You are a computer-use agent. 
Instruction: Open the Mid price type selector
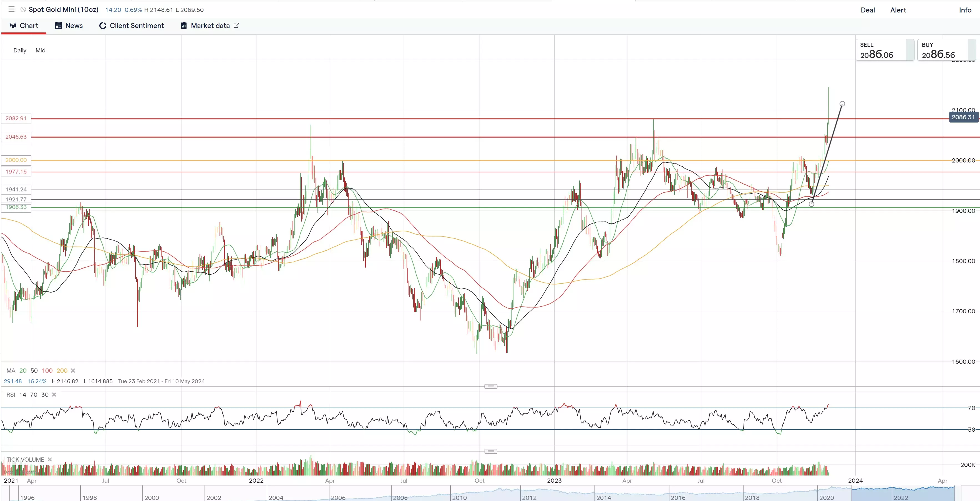(40, 50)
